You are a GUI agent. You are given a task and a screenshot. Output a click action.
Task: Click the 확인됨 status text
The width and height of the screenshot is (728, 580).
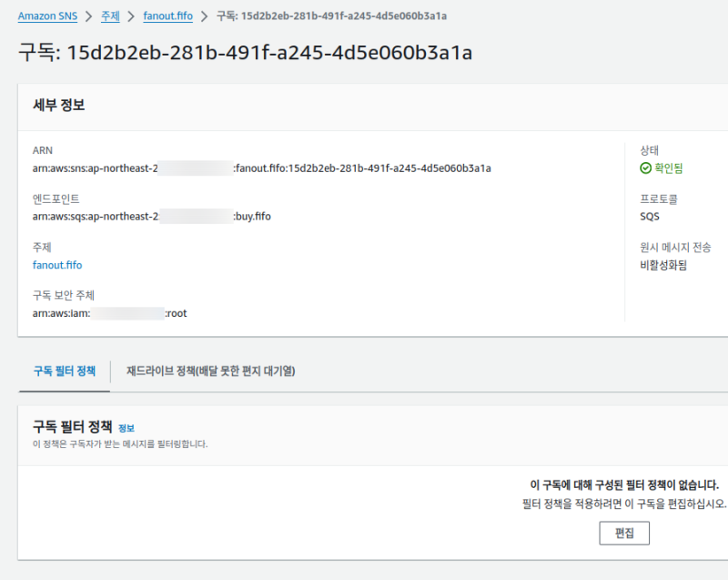[x=668, y=168]
